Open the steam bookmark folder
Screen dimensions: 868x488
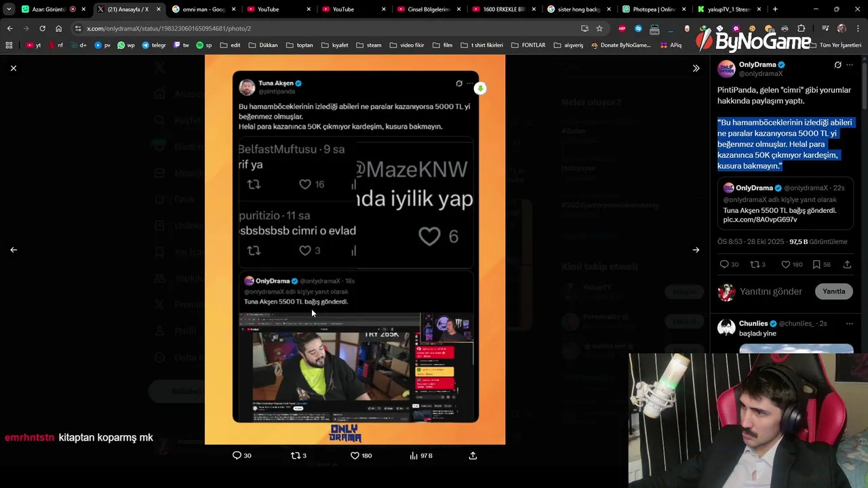pyautogui.click(x=369, y=45)
